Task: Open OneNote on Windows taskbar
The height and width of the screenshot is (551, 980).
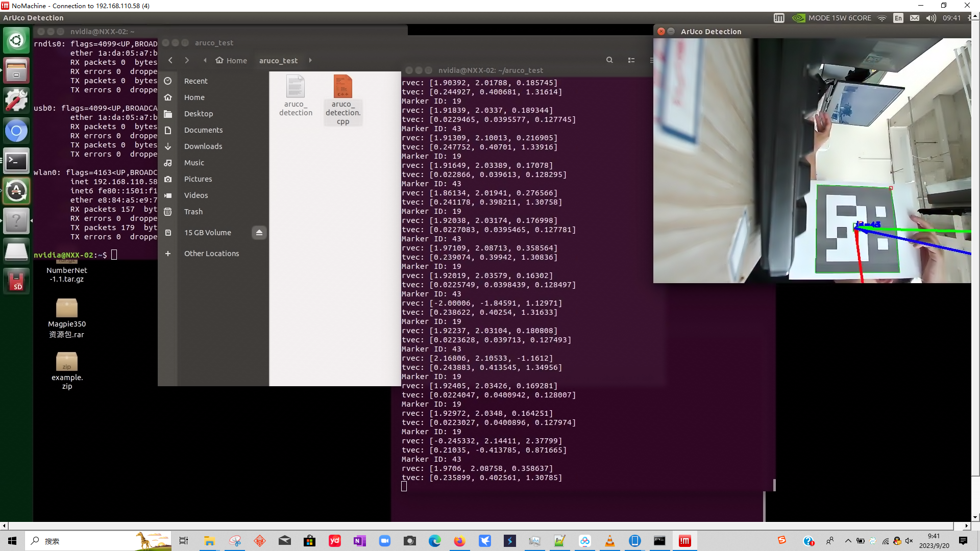Action: tap(360, 541)
